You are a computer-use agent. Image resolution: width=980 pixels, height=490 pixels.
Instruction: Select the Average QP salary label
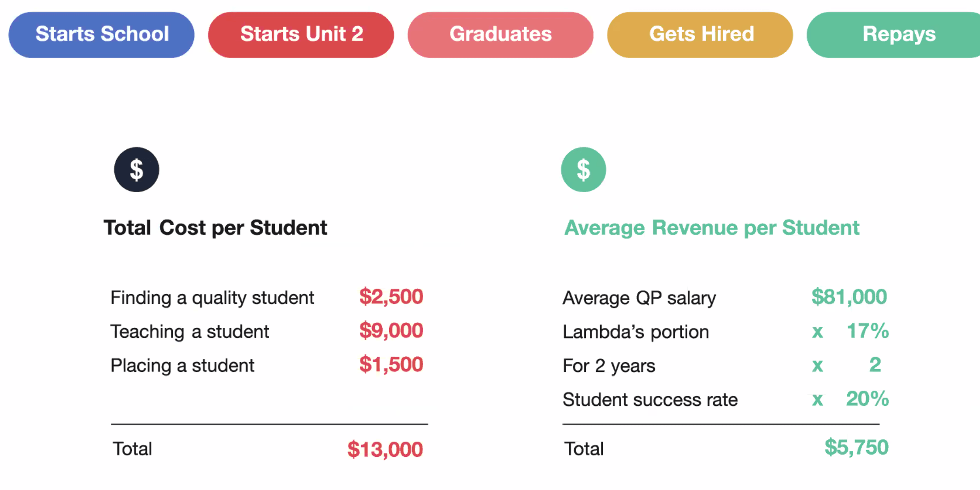coord(639,298)
